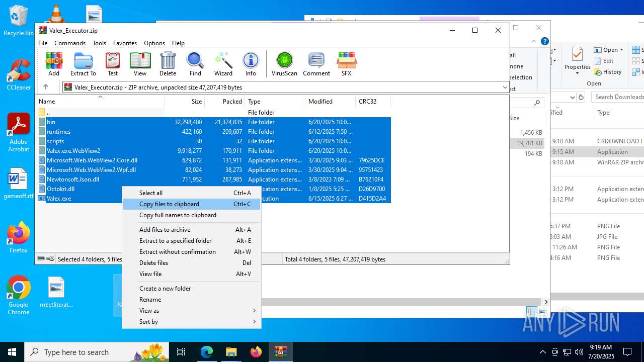Expand the Sort by submenu
This screenshot has width=644, height=362.
tap(192, 322)
